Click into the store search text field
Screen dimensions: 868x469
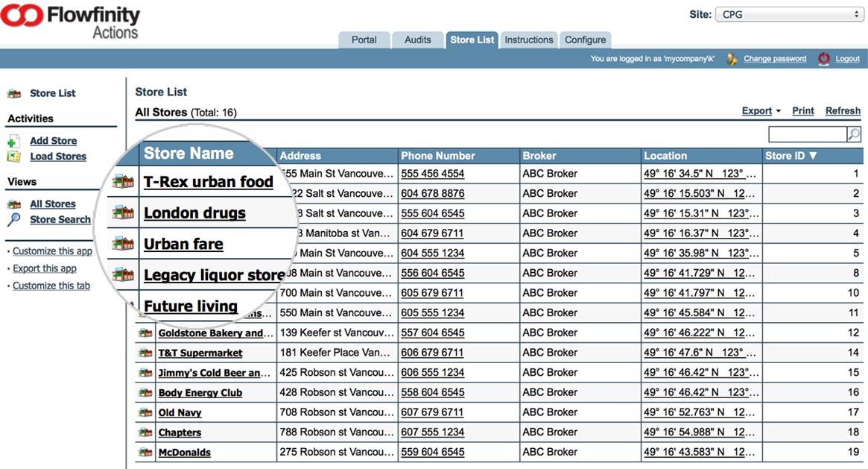click(x=807, y=134)
